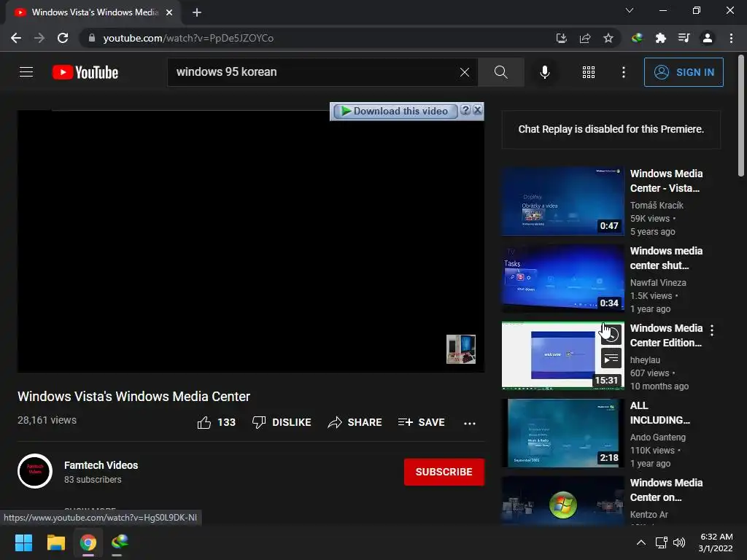The height and width of the screenshot is (560, 747).
Task: Open options menu for Windows Media Center Edition video
Action: 712,330
